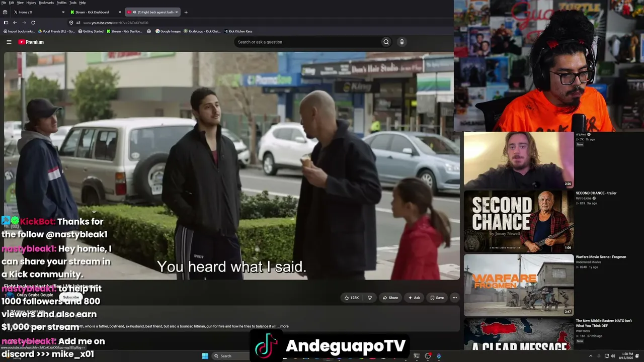The height and width of the screenshot is (362, 644).
Task: Open a new browser tab
Action: [x=186, y=12]
